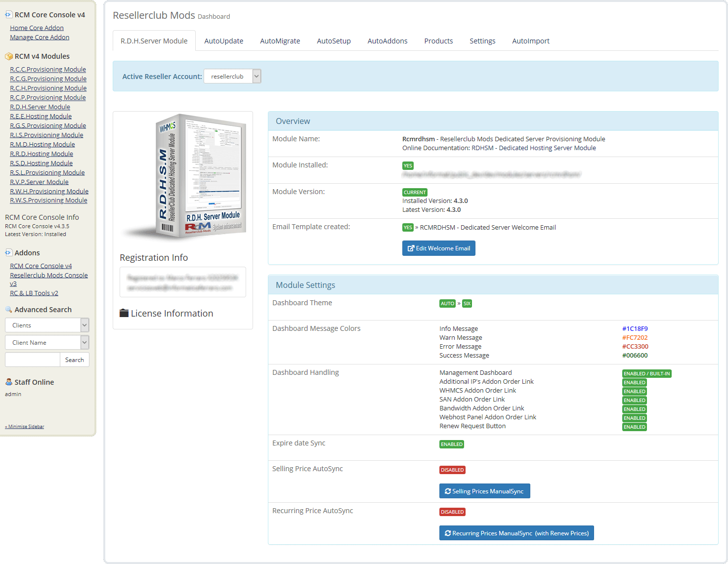
Task: Click the RCM Core Console v4 header icon
Action: 8,15
